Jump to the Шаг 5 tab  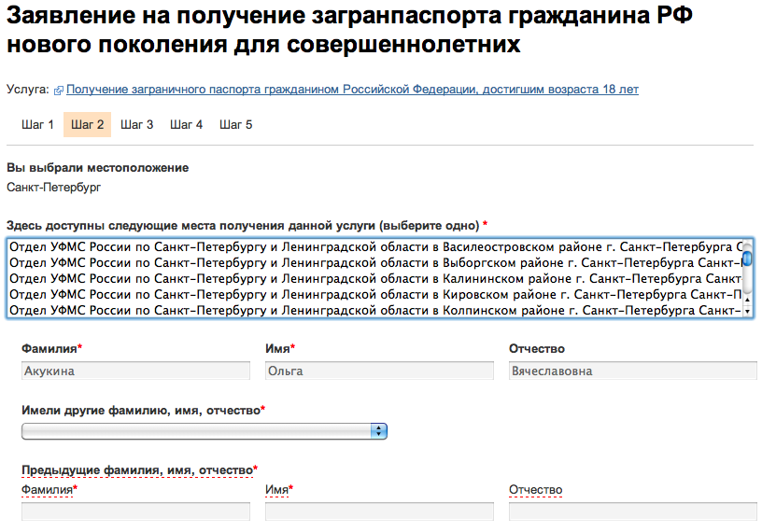235,125
